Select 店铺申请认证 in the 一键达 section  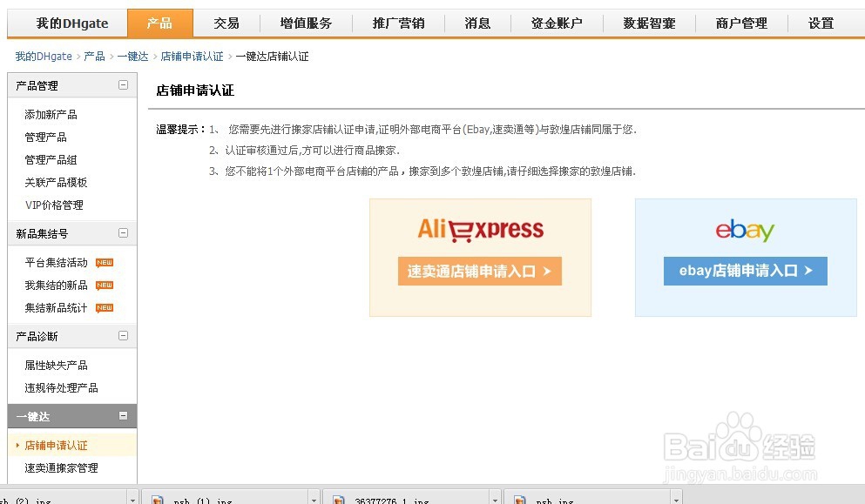coord(57,445)
